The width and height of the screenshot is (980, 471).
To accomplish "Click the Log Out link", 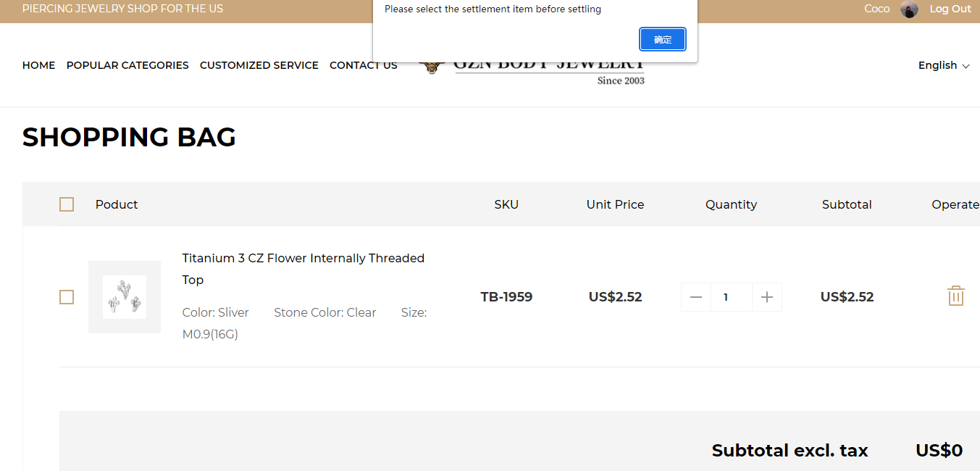I will pos(950,9).
